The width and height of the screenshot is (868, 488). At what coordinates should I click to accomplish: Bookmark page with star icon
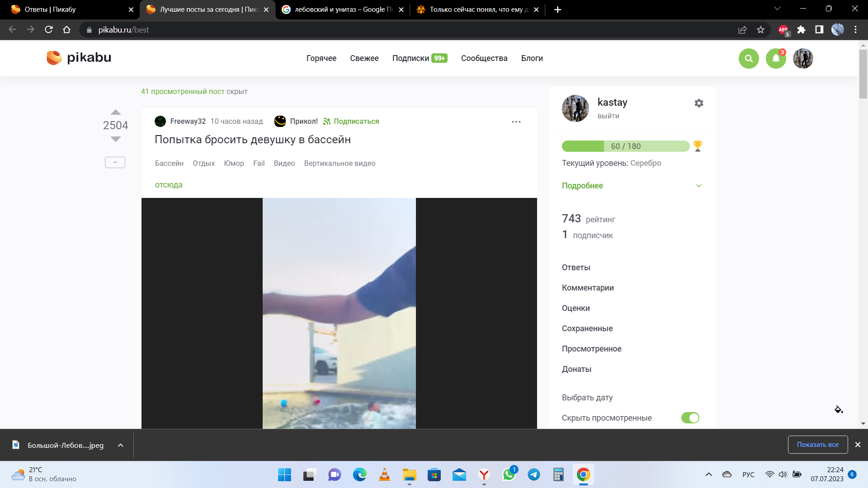click(760, 30)
